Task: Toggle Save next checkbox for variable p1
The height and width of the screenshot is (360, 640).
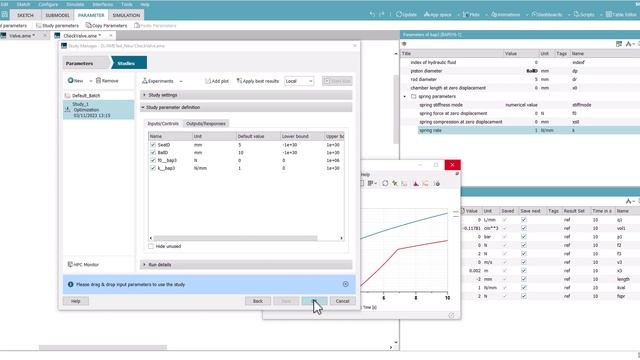Action: (524, 237)
